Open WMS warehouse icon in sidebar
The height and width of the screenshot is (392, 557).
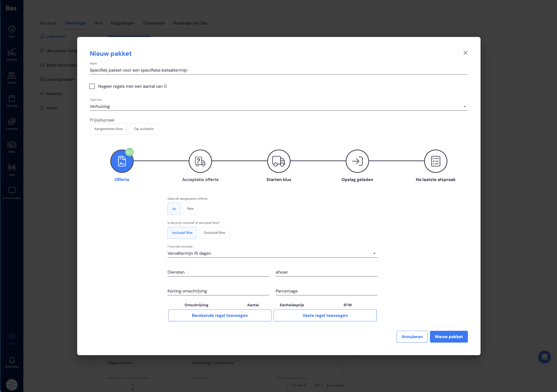coord(12,147)
